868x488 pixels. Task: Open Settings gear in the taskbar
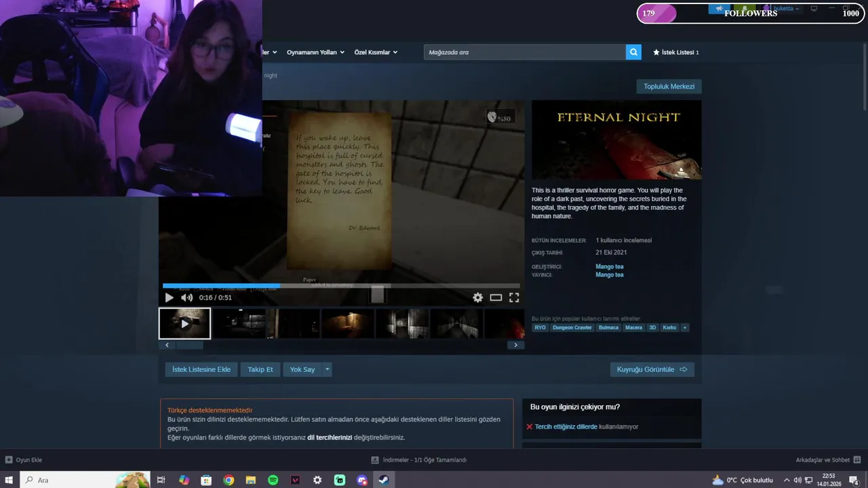click(x=317, y=480)
